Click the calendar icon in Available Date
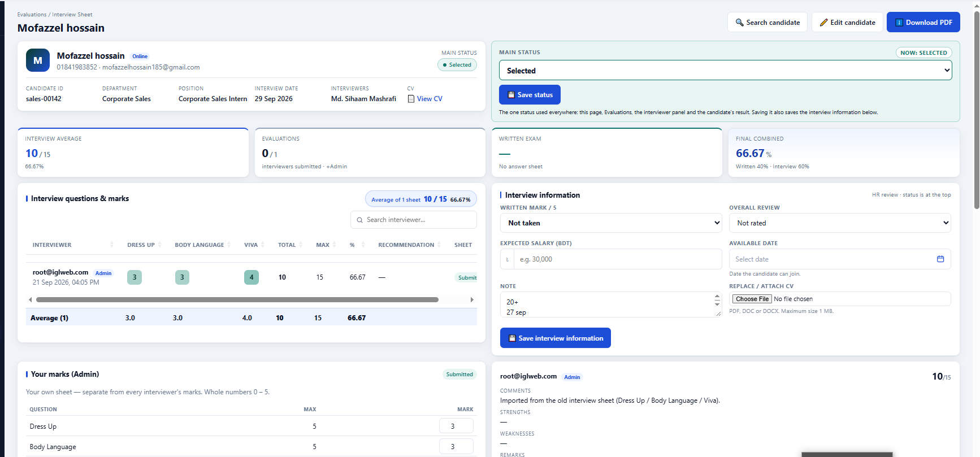The width and height of the screenshot is (980, 457). coord(940,259)
